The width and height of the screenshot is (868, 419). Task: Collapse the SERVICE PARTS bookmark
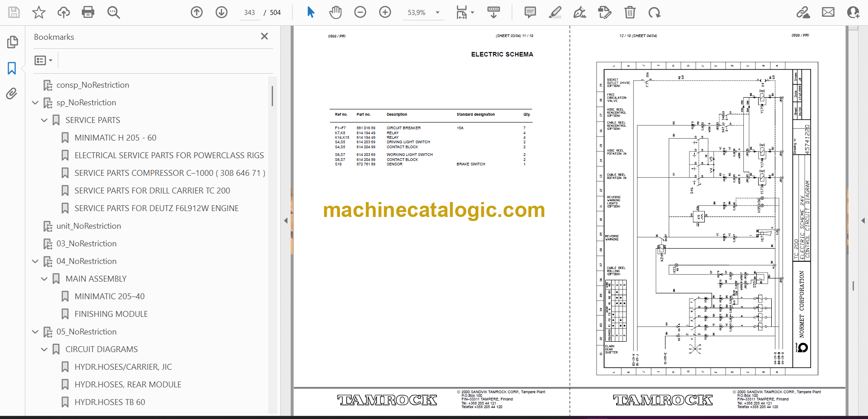pyautogui.click(x=44, y=120)
